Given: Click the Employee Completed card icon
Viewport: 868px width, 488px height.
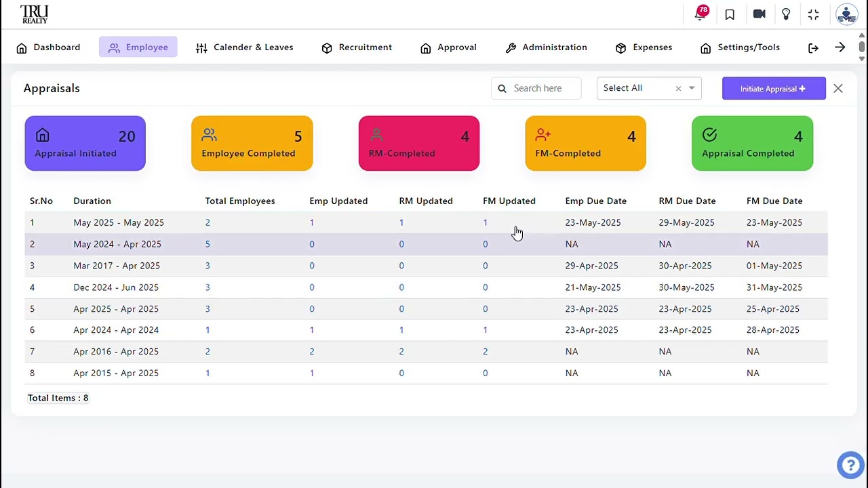Looking at the screenshot, I should point(209,135).
